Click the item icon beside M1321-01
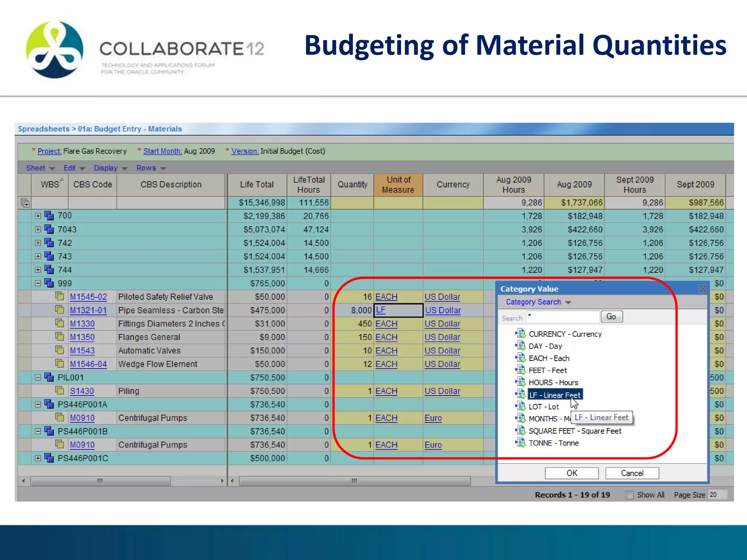Image resolution: width=747 pixels, height=560 pixels. tap(59, 310)
